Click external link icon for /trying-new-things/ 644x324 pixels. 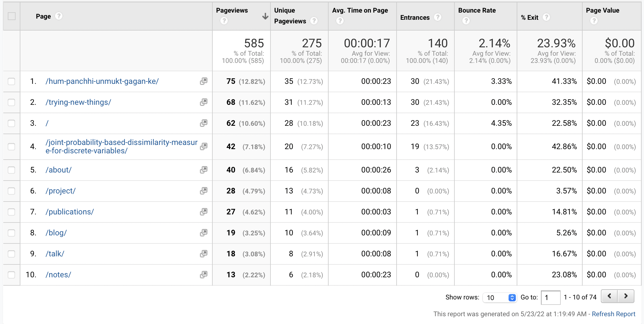click(x=204, y=102)
